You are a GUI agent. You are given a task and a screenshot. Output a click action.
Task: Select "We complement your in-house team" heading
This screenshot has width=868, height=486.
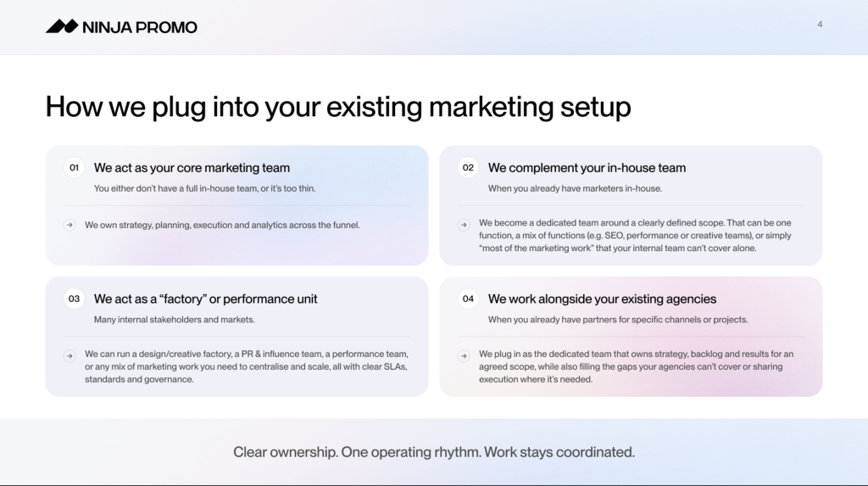tap(587, 168)
